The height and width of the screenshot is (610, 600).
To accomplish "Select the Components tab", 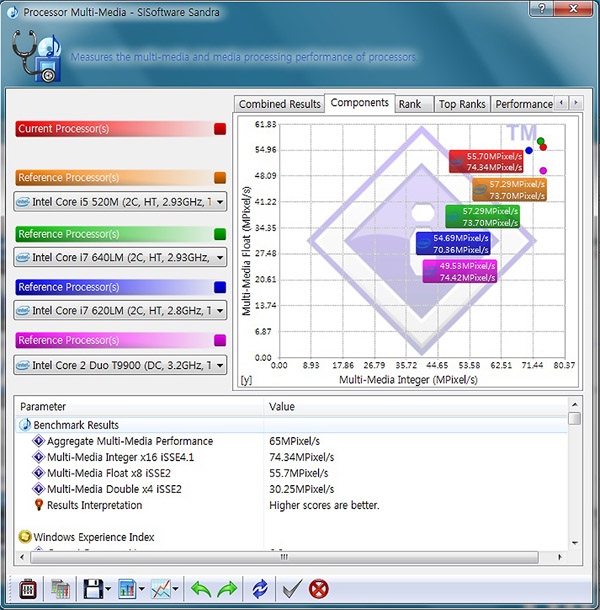I will (360, 103).
